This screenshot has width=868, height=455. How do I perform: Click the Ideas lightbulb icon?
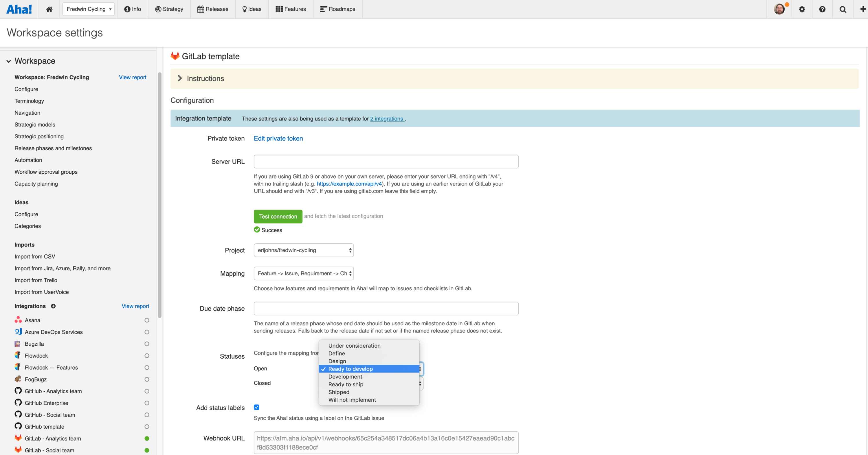(x=244, y=9)
